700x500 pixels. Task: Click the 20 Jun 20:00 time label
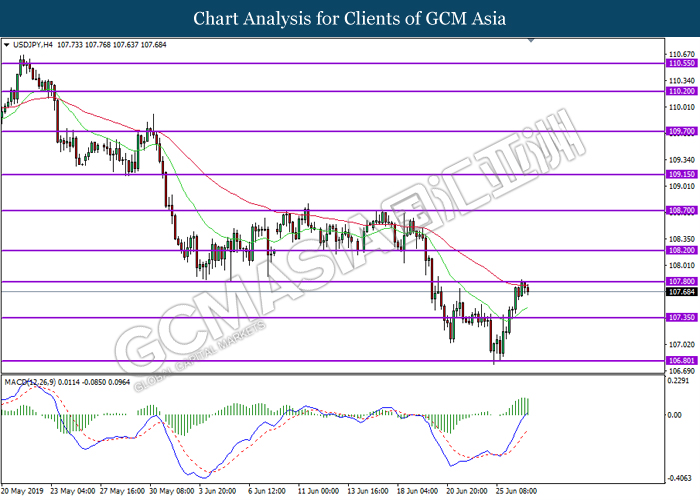point(467,491)
